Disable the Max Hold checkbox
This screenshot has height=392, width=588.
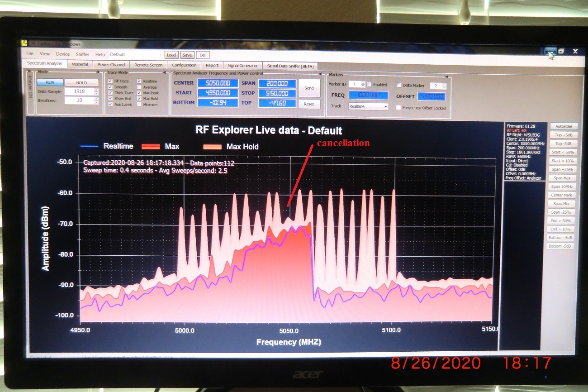tap(139, 99)
